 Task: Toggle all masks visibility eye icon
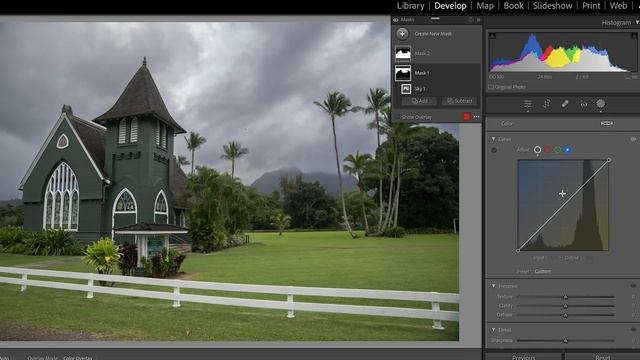point(396,20)
